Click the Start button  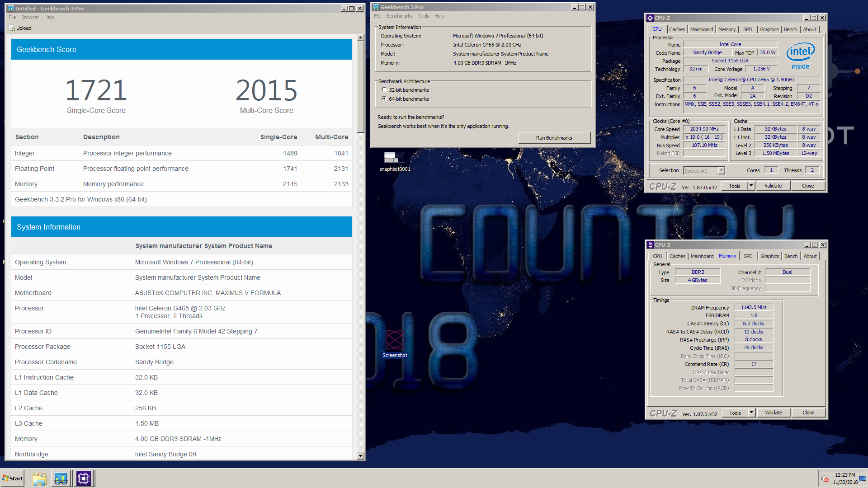pyautogui.click(x=13, y=479)
